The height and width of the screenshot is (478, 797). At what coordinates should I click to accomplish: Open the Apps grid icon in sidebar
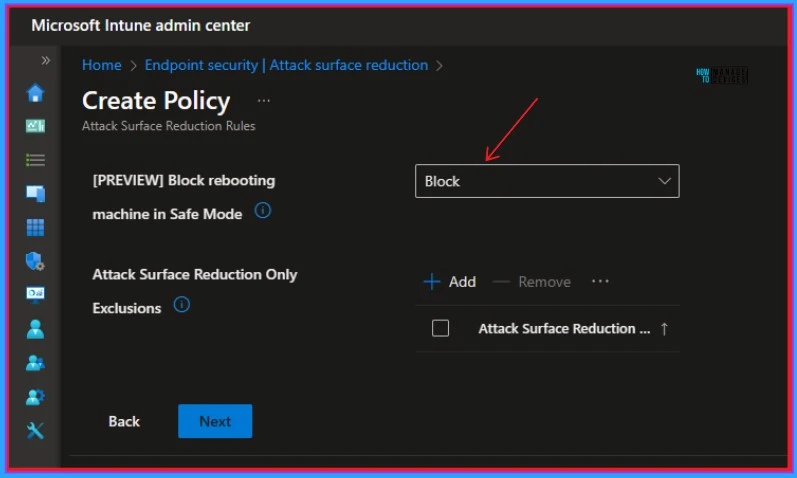[35, 227]
